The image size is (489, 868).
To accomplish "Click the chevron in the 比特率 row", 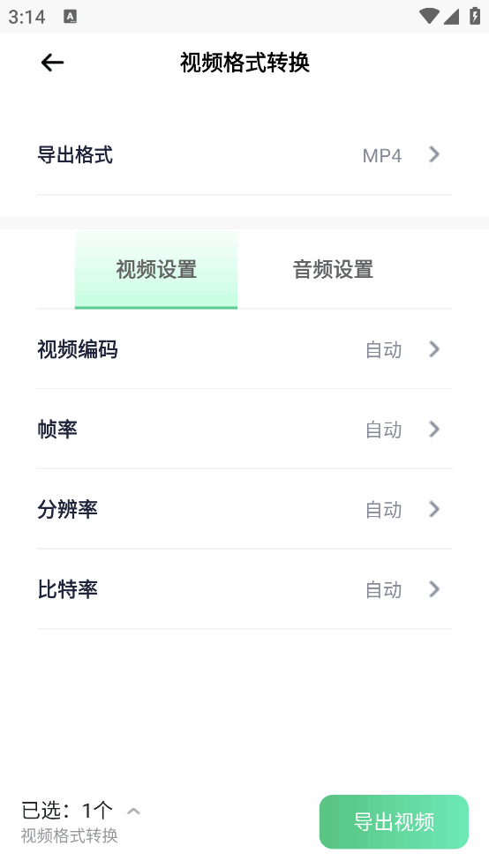I will (x=434, y=589).
